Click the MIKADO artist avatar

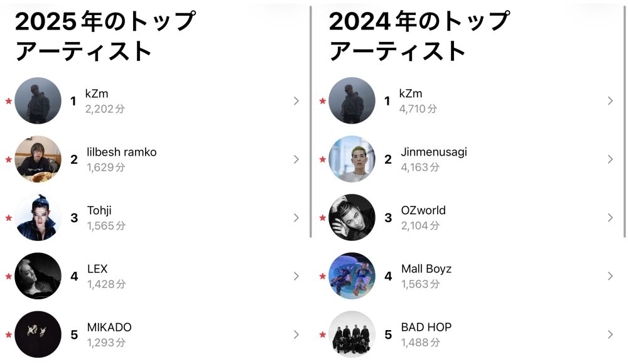(x=38, y=335)
